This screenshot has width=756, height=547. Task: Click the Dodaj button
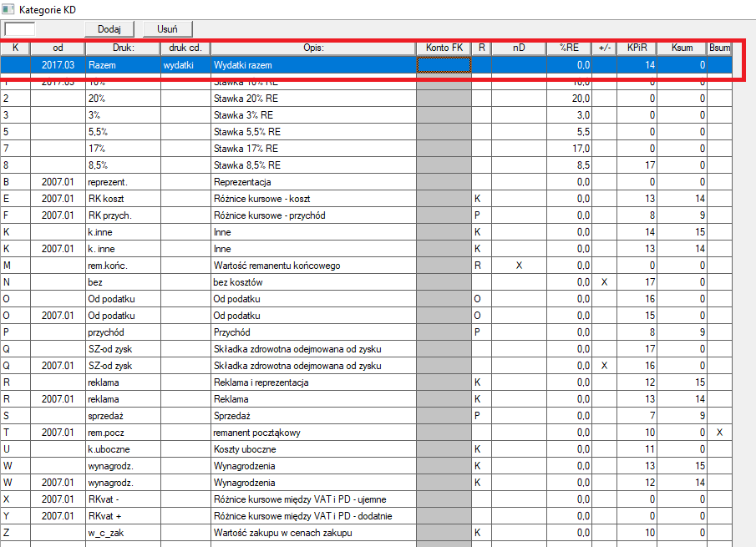(x=109, y=29)
